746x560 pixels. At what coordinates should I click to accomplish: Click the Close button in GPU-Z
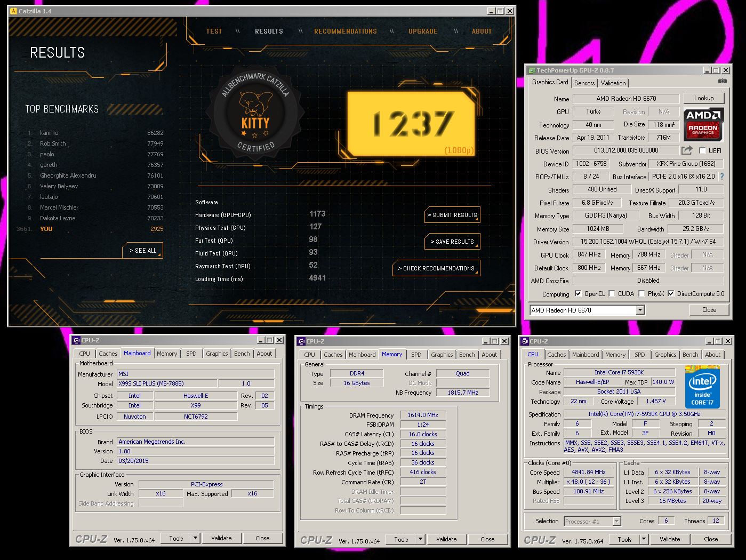coord(709,310)
